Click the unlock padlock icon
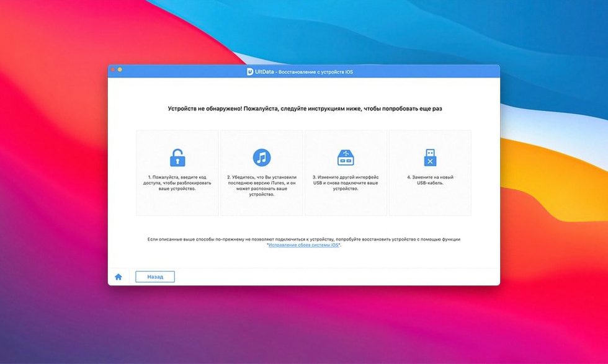Image resolution: width=608 pixels, height=364 pixels. point(177,158)
